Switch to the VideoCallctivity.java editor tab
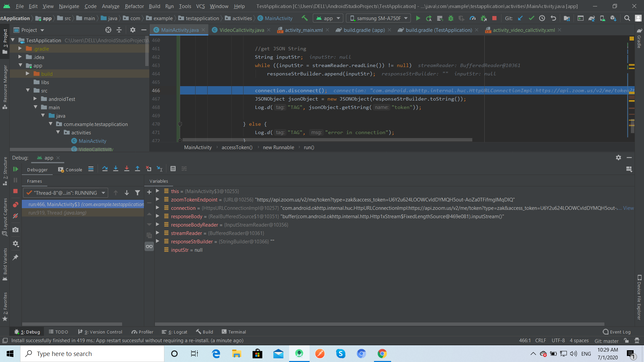This screenshot has width=644, height=362. 241,30
